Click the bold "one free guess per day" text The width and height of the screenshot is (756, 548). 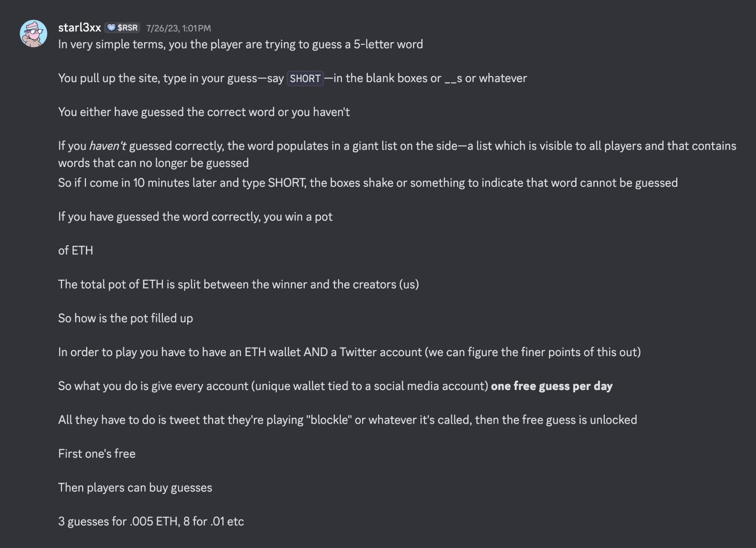pyautogui.click(x=551, y=386)
